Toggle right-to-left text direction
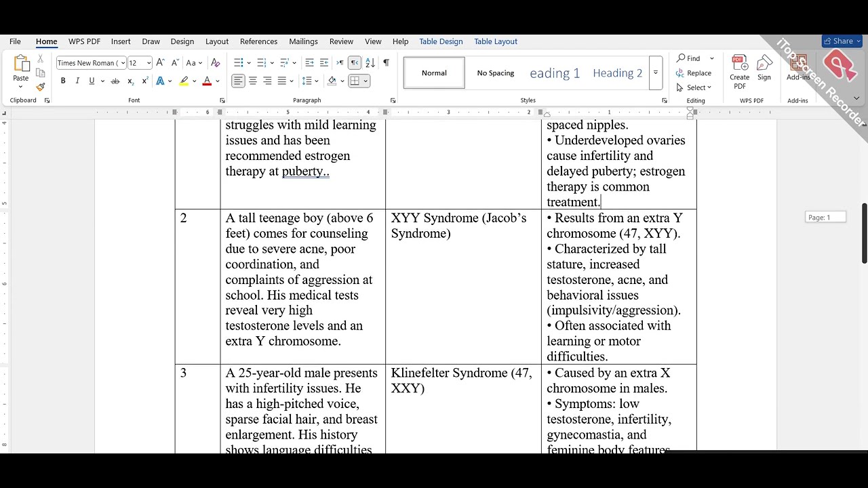Image resolution: width=868 pixels, height=488 pixels. tap(355, 63)
